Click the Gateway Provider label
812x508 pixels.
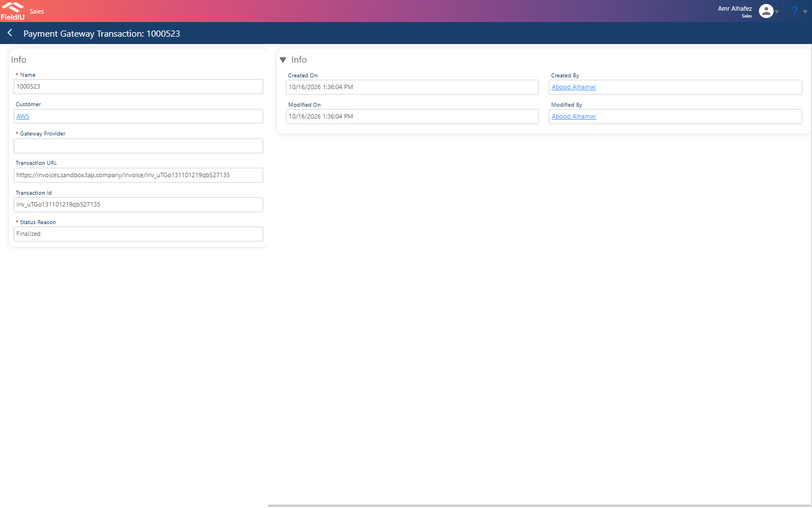[43, 134]
